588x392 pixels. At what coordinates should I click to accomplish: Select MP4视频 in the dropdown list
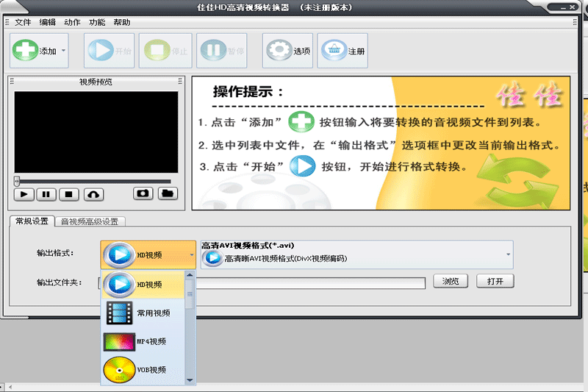click(143, 341)
